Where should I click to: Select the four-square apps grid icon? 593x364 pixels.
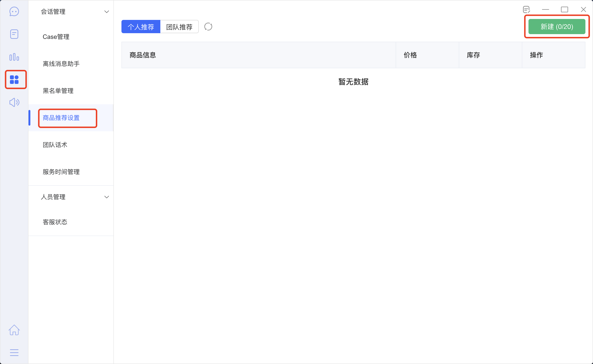(14, 80)
